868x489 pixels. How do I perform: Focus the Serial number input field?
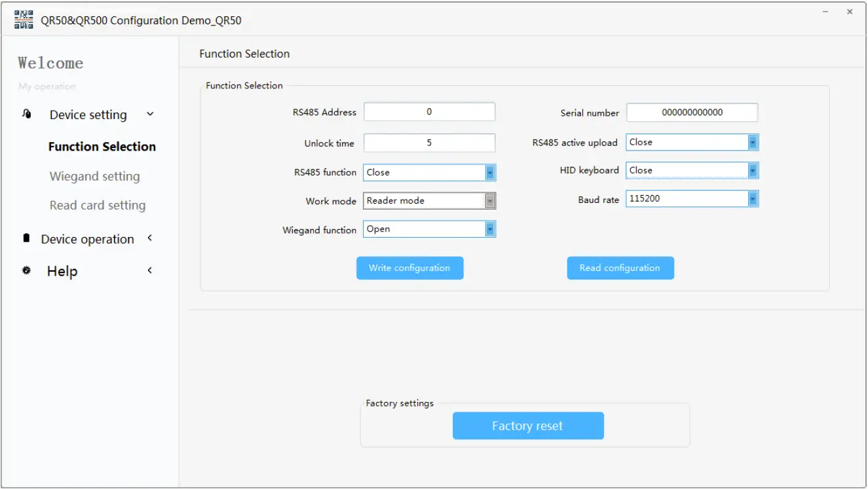coord(692,113)
